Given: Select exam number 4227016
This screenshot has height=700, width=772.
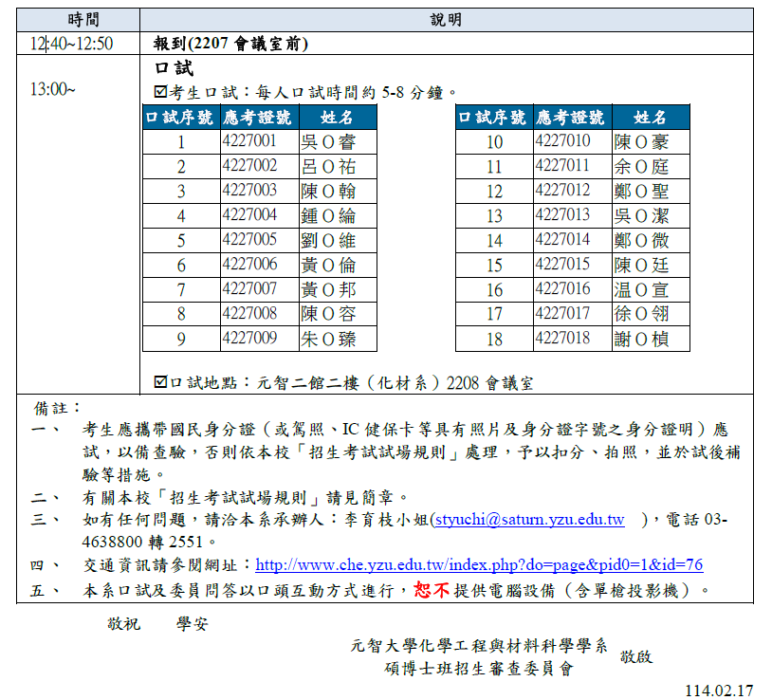Looking at the screenshot, I should click(x=562, y=288).
